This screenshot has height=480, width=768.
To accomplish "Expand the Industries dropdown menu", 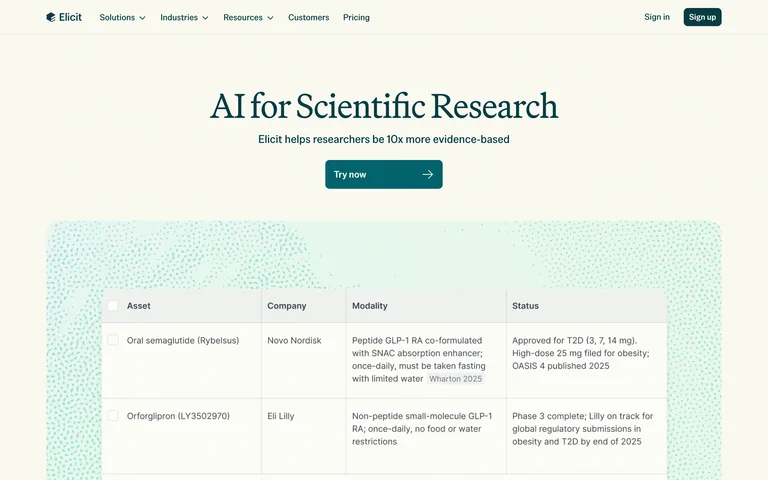I will (x=184, y=17).
